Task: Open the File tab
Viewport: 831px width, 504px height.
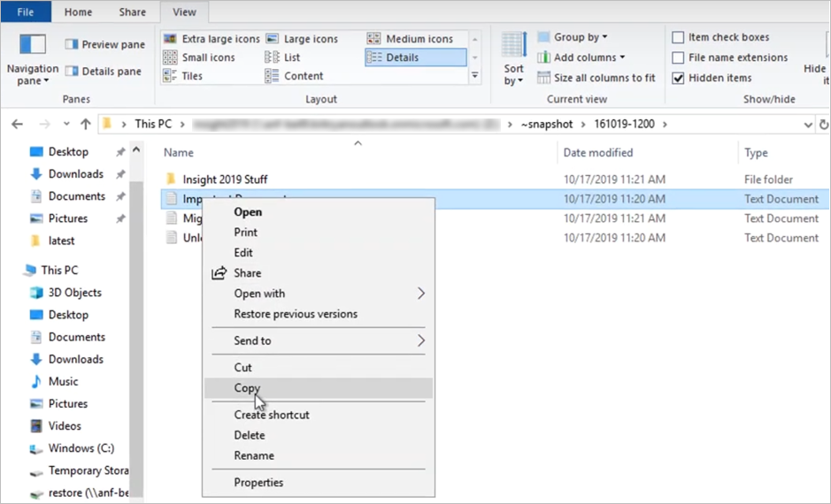Action: click(x=26, y=12)
